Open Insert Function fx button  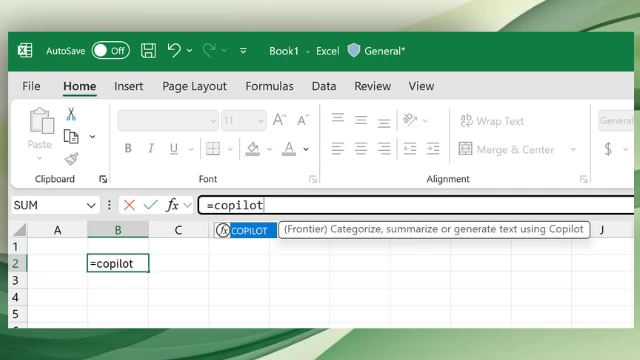[x=172, y=205]
